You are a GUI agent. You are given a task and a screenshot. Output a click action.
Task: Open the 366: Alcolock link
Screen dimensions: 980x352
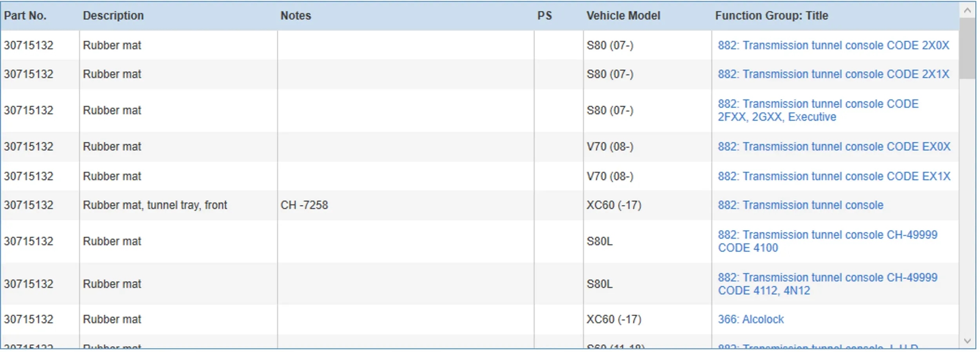(750, 320)
